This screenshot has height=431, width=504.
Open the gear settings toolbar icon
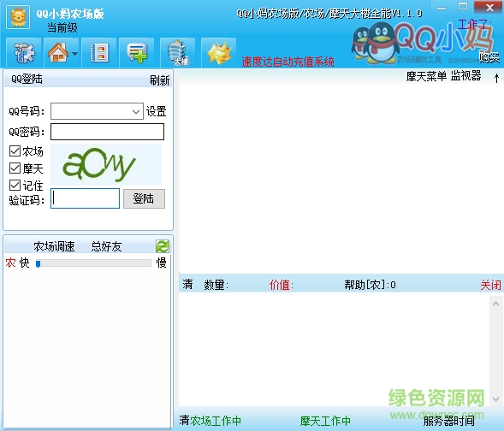pos(24,53)
